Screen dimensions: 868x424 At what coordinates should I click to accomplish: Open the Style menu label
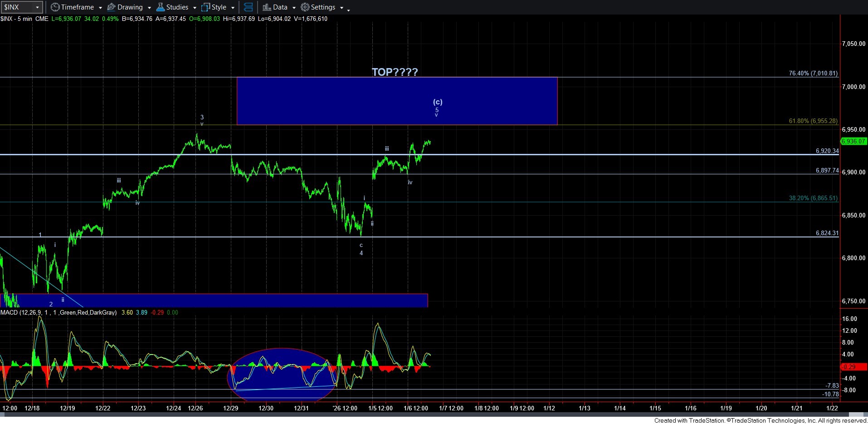tap(219, 7)
